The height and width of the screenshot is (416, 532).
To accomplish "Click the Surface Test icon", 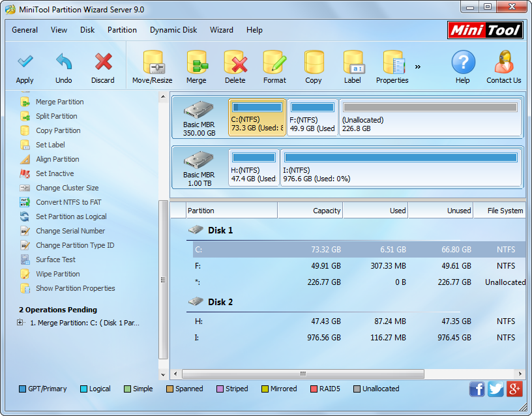I will click(x=25, y=260).
